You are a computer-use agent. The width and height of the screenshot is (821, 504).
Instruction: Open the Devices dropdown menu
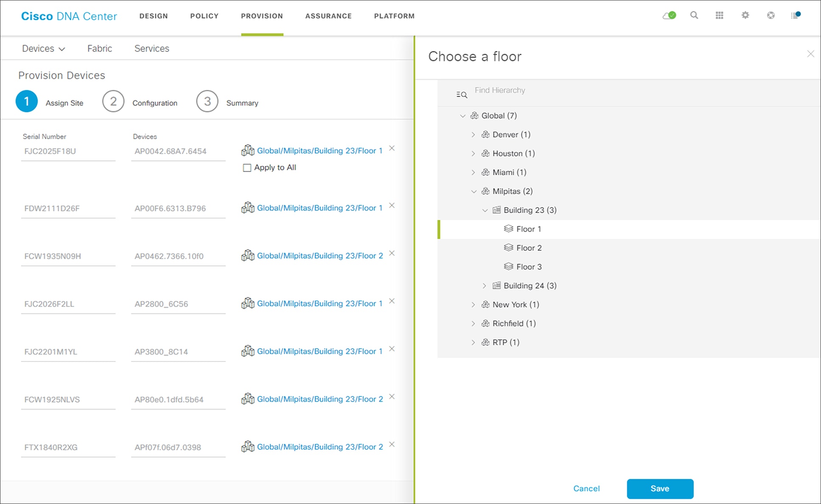[x=43, y=48]
